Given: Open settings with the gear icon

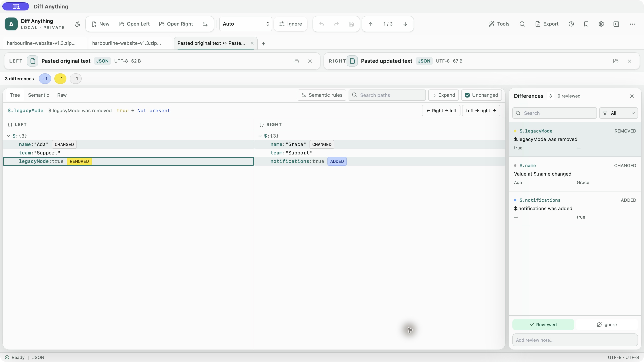Looking at the screenshot, I should [601, 24].
